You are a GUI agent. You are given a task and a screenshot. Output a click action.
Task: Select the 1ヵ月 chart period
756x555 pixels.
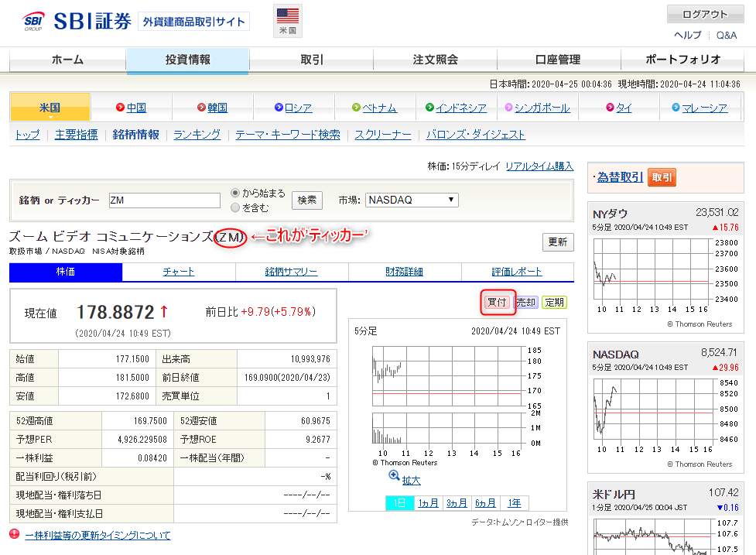tap(428, 503)
